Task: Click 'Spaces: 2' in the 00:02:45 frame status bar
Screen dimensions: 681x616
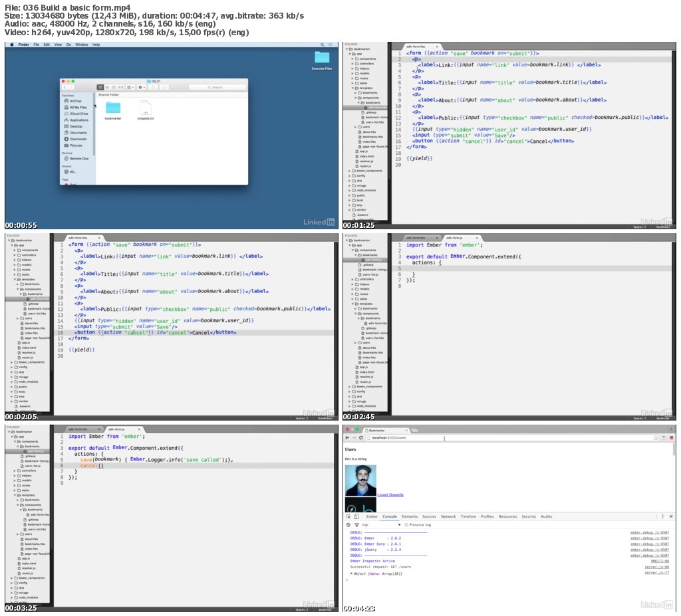Action: click(639, 418)
